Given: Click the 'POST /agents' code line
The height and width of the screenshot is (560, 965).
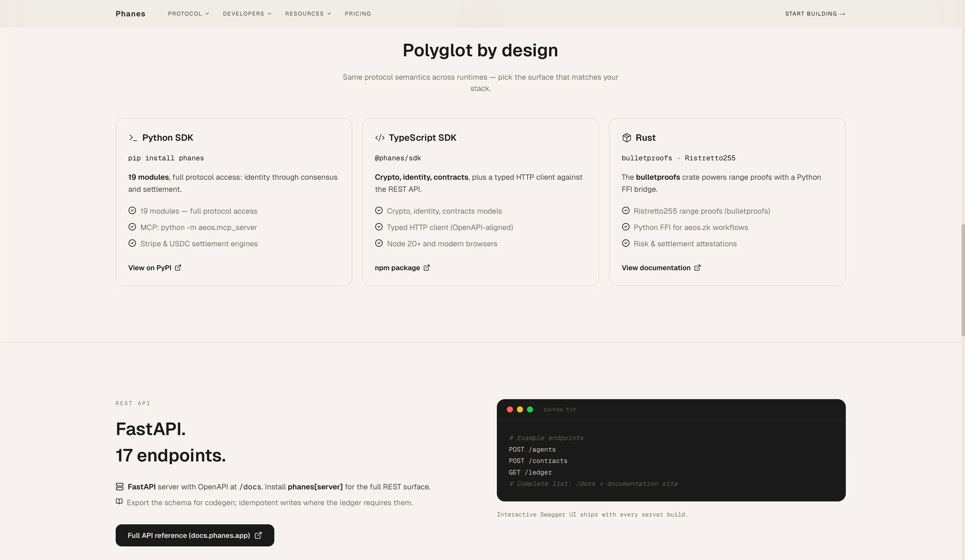Looking at the screenshot, I should [532, 449].
